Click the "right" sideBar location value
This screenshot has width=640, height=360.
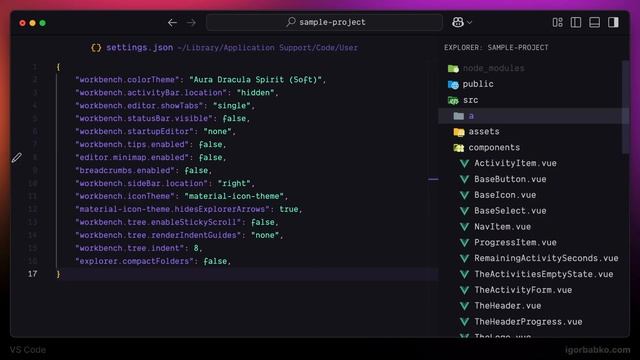234,183
